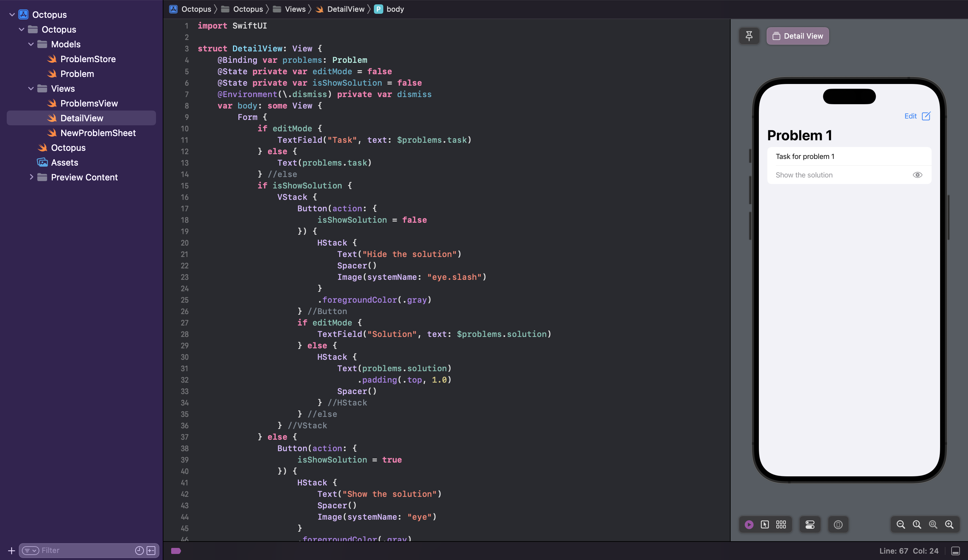Select DetailView in the navigator
Screen dimensions: 968x560
pyautogui.click(x=81, y=118)
